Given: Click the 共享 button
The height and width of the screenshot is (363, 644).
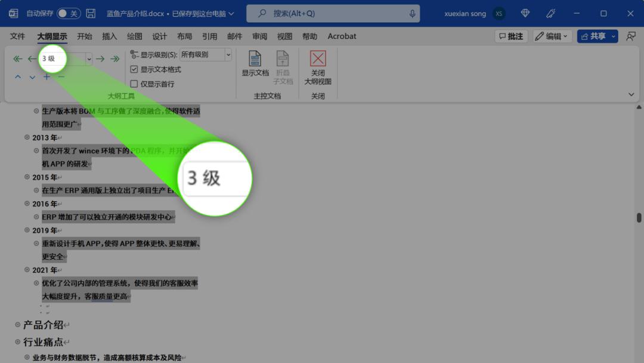Looking at the screenshot, I should [x=596, y=36].
